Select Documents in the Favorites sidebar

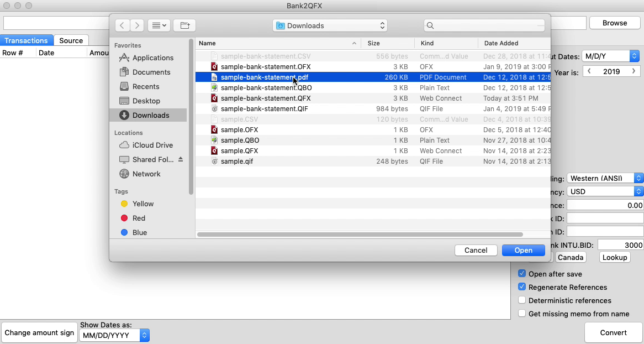pos(145,72)
